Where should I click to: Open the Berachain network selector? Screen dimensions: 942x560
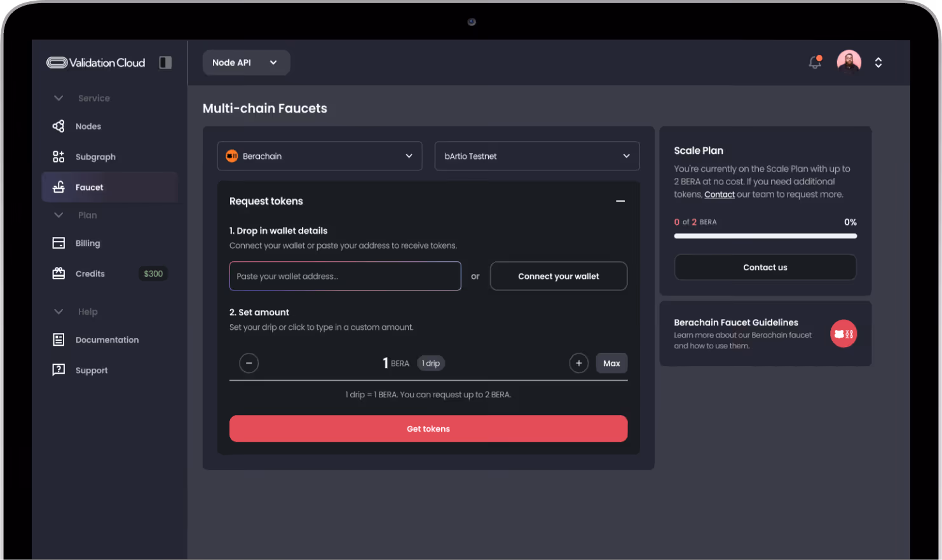pyautogui.click(x=320, y=156)
